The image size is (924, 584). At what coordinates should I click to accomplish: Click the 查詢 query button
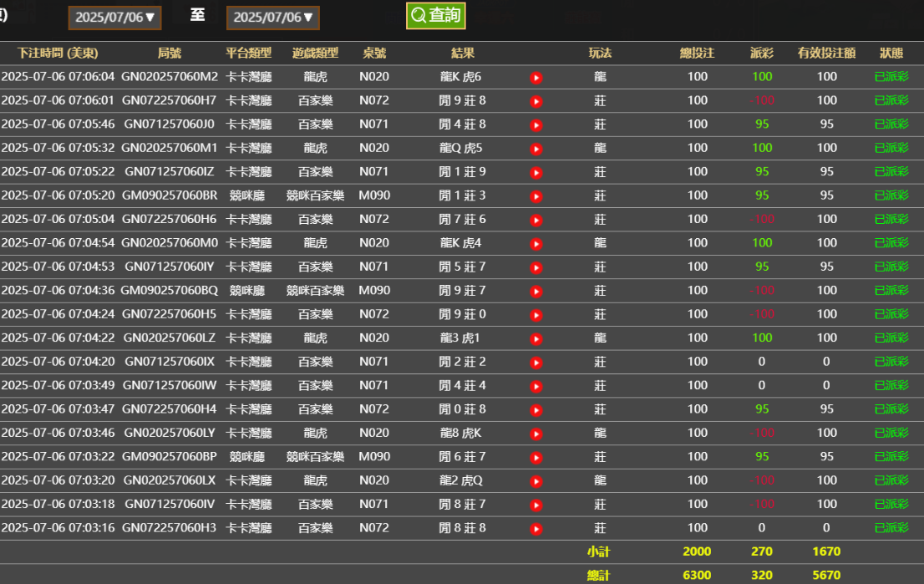coord(435,15)
